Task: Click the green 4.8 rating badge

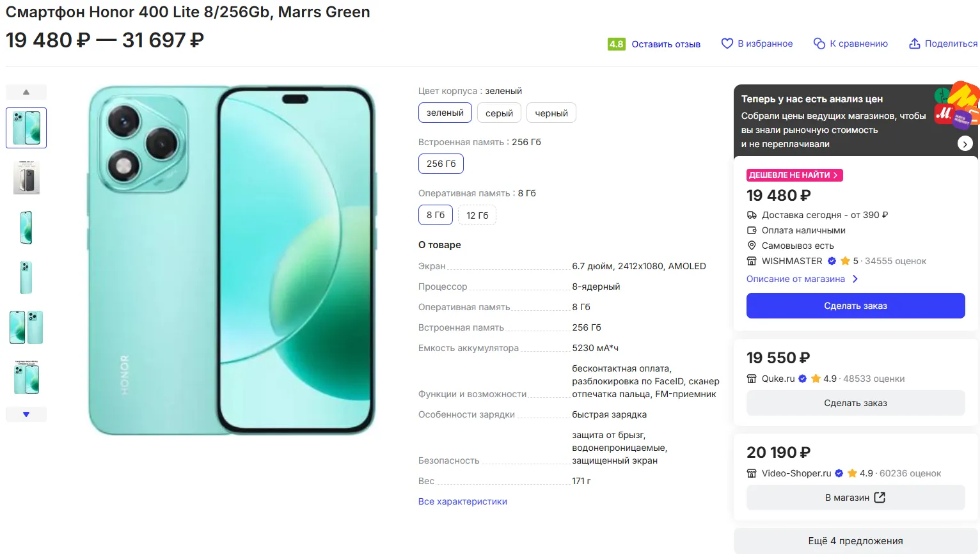Action: point(616,44)
